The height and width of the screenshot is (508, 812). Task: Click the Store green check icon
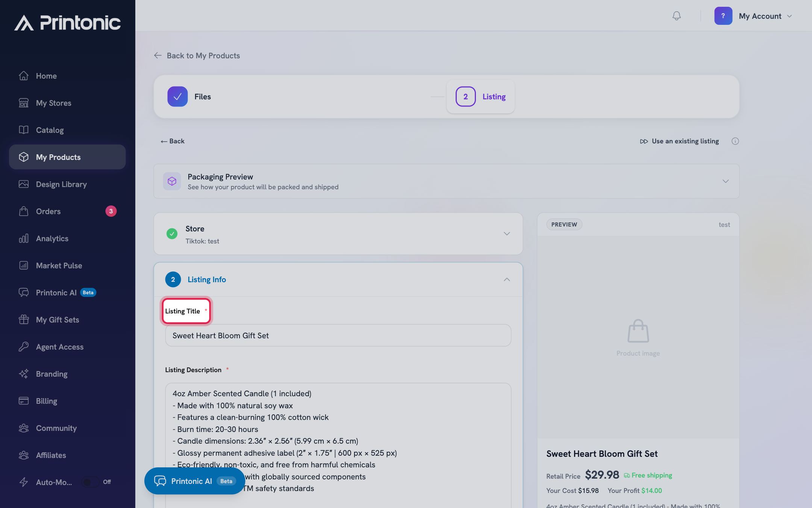point(172,234)
